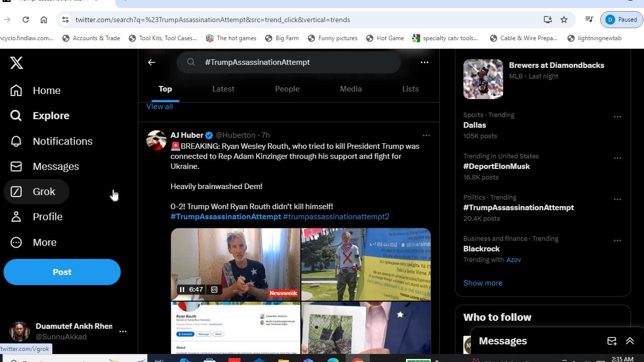This screenshot has width=644, height=362.
Task: Switch to the People tab
Action: click(287, 89)
